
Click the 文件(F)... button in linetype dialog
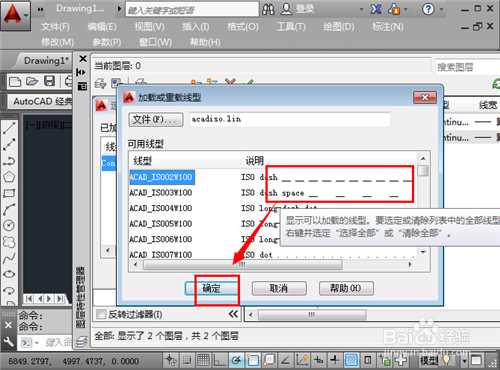pyautogui.click(x=156, y=120)
